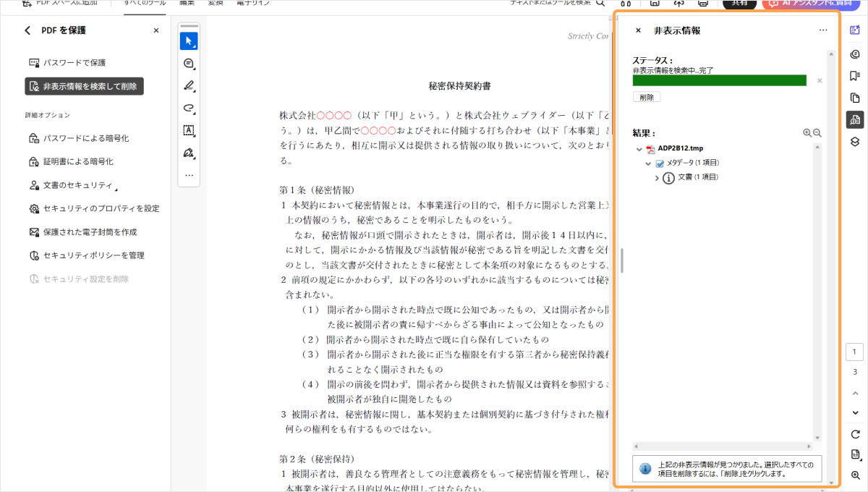
Task: Select 非表示情報を検索して削除 option
Action: pyautogui.click(x=84, y=86)
